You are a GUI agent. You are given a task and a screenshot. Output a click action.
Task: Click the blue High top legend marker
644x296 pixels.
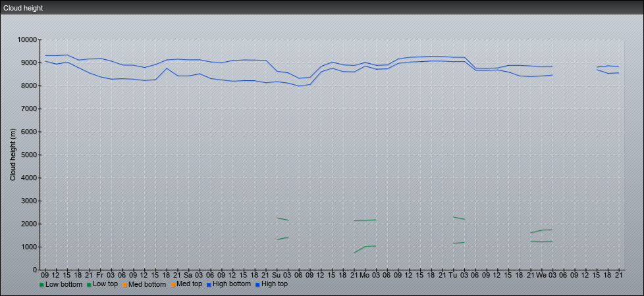(257, 285)
